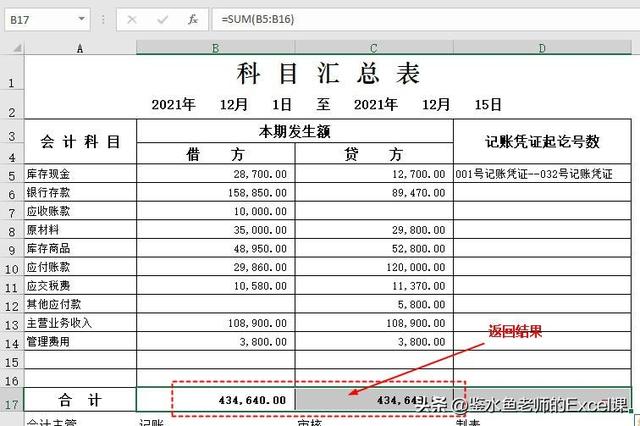This screenshot has height=426, width=640.
Task: Select cell 管理费用
Action: [80, 342]
